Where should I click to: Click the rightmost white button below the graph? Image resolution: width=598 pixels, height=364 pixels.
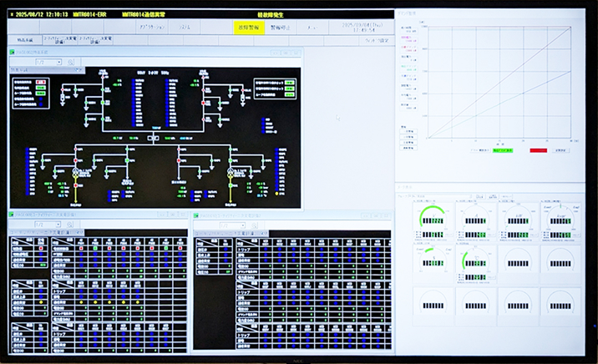[x=561, y=150]
